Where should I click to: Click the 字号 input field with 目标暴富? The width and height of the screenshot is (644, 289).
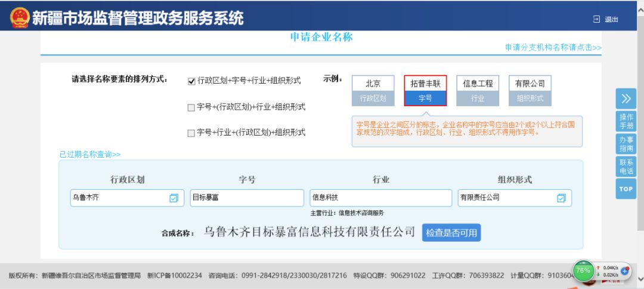pos(247,198)
